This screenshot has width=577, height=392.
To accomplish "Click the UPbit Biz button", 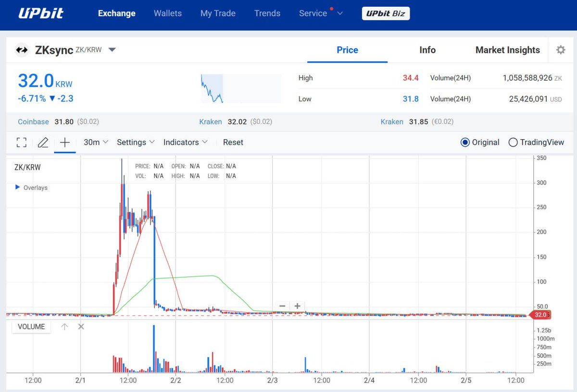I will tap(386, 13).
